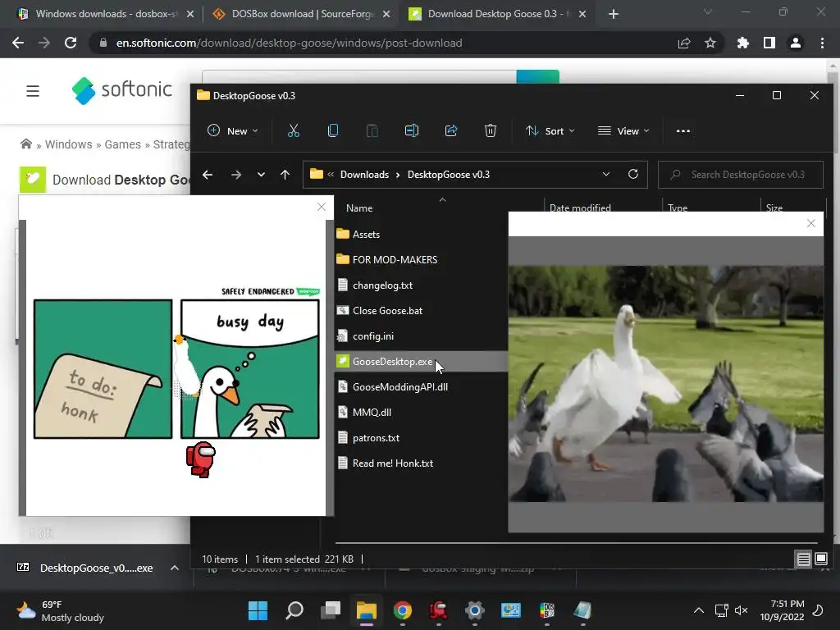
Task: Open Settings gear on the taskbar
Action: point(475,610)
